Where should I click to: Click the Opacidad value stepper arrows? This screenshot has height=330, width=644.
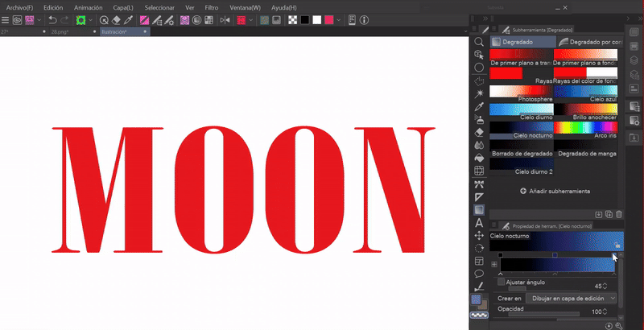point(605,312)
